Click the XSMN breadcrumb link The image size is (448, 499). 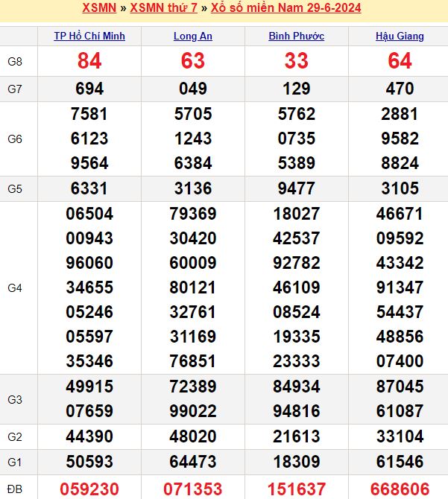click(x=98, y=8)
